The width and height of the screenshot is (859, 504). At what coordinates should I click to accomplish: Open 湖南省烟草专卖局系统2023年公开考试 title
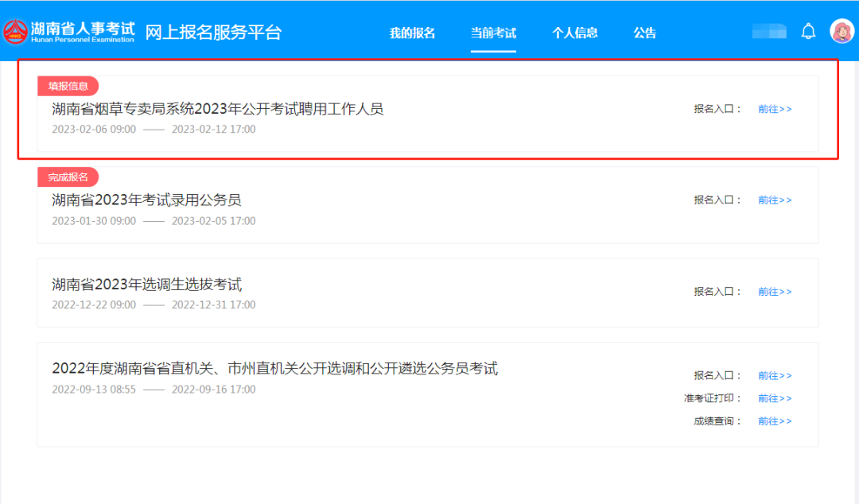[x=217, y=110]
